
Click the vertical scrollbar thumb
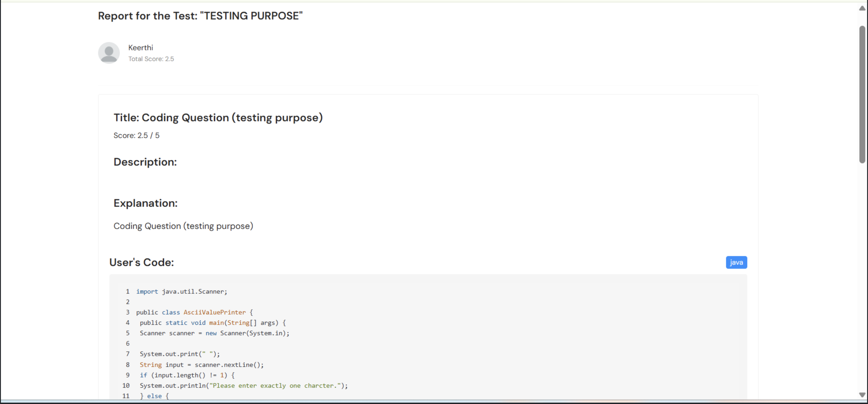click(x=862, y=94)
